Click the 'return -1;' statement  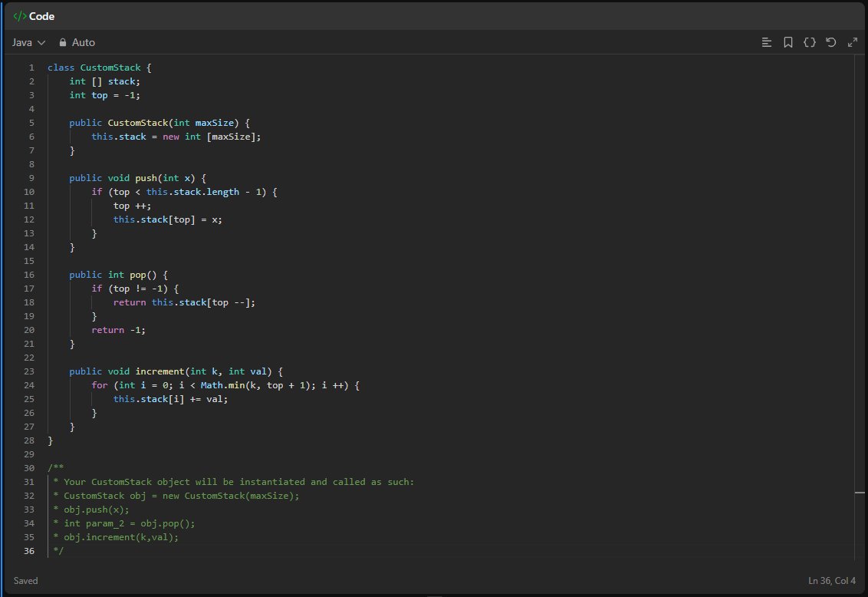click(x=118, y=330)
